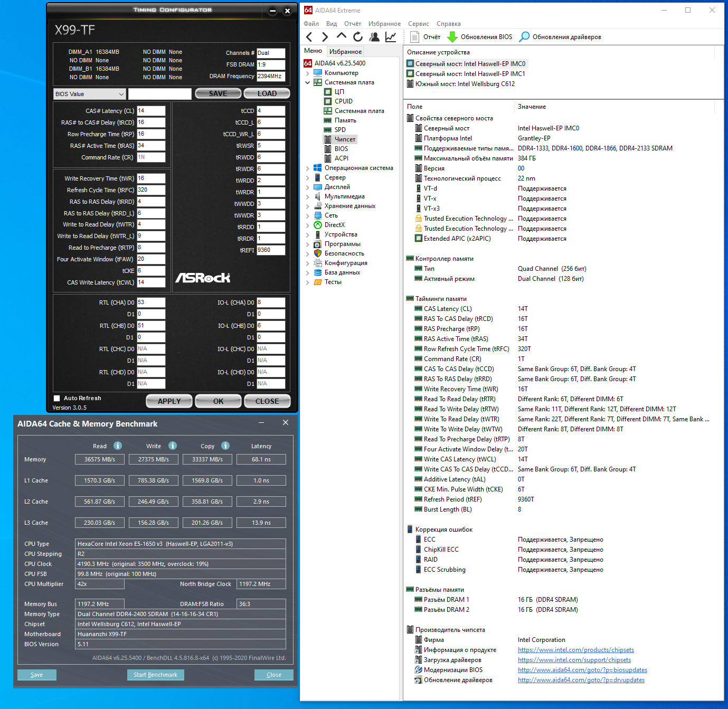Open the Файл menu
Viewport: 728px width, 709px height.
click(311, 24)
